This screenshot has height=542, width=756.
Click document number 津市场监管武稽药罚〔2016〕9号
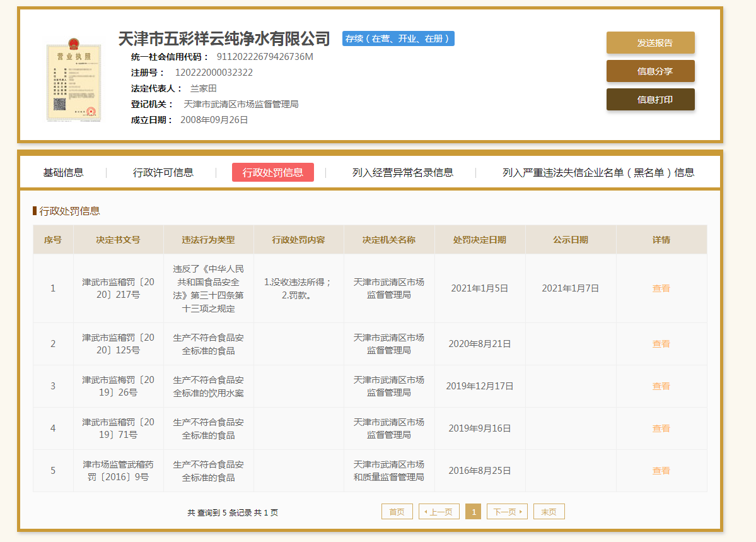118,471
